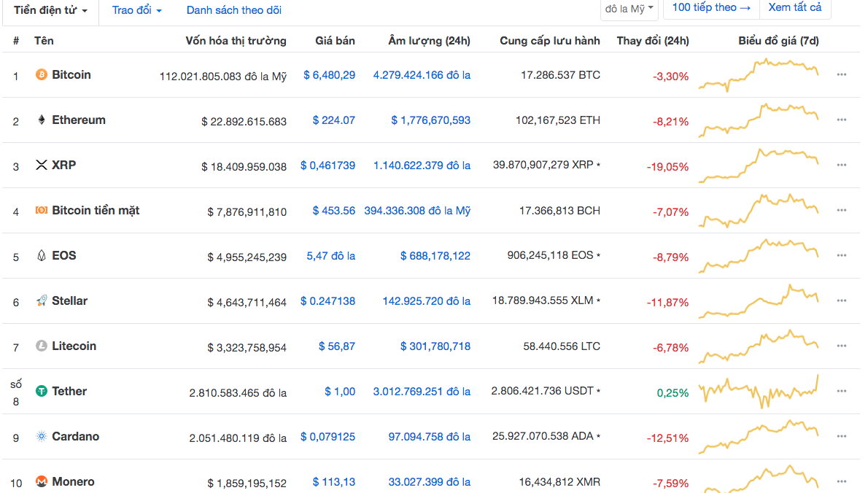
Task: Sort by Cung cấp lưu hành column
Action: pyautogui.click(x=550, y=40)
